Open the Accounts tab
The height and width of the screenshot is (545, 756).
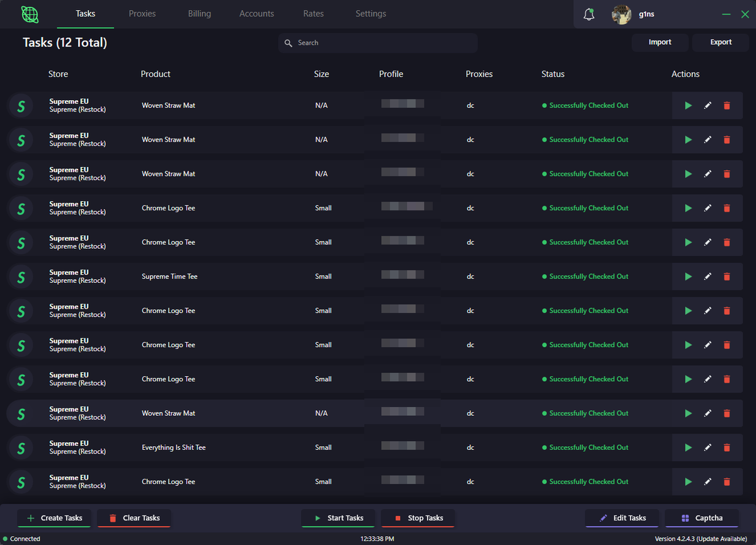pos(256,14)
